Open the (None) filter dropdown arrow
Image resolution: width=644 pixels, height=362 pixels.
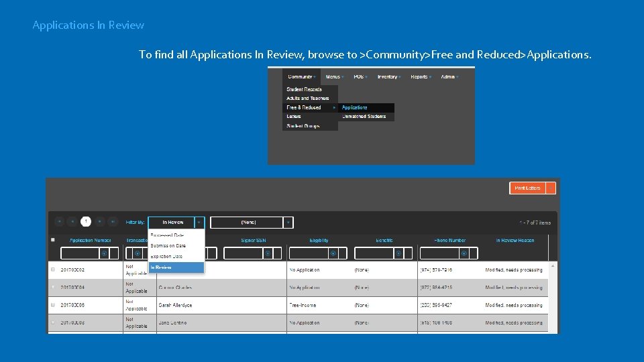coord(288,223)
